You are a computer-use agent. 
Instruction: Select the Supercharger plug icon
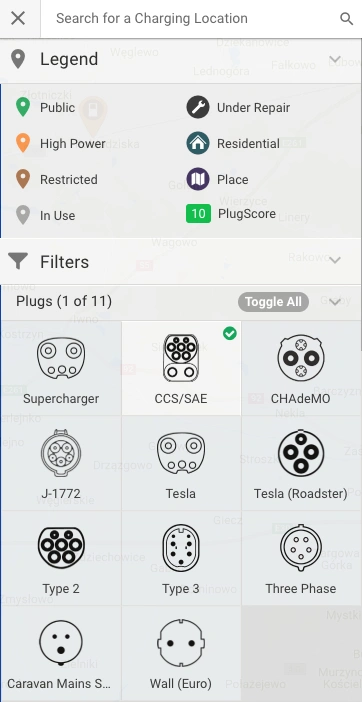click(x=61, y=358)
